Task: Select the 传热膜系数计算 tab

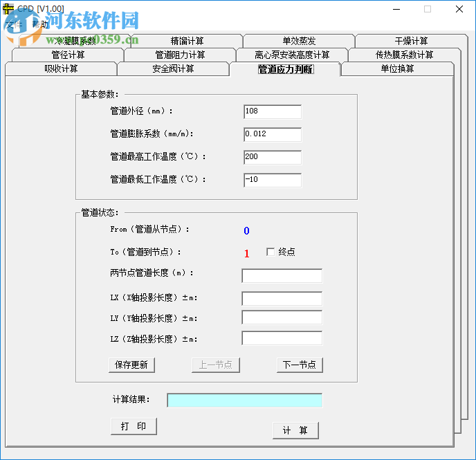Action: (x=404, y=55)
